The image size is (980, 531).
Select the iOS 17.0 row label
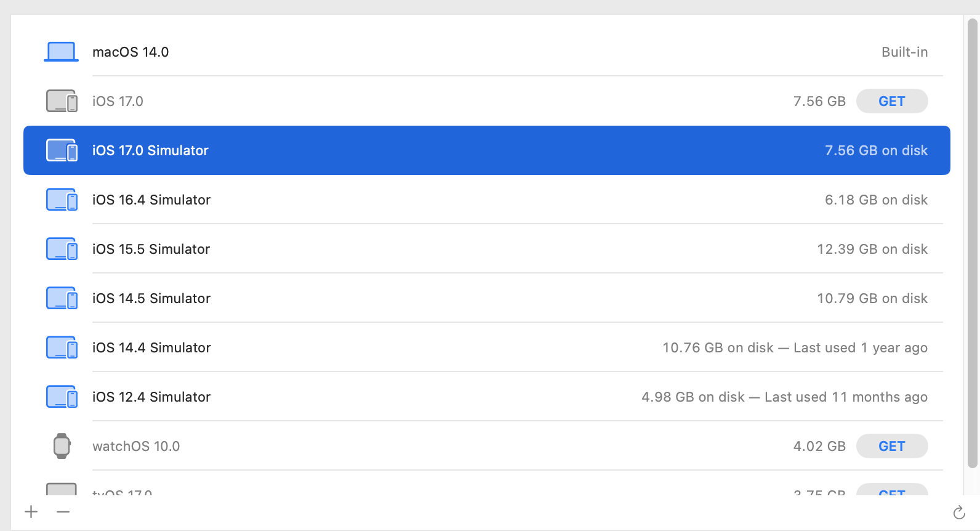pyautogui.click(x=118, y=101)
